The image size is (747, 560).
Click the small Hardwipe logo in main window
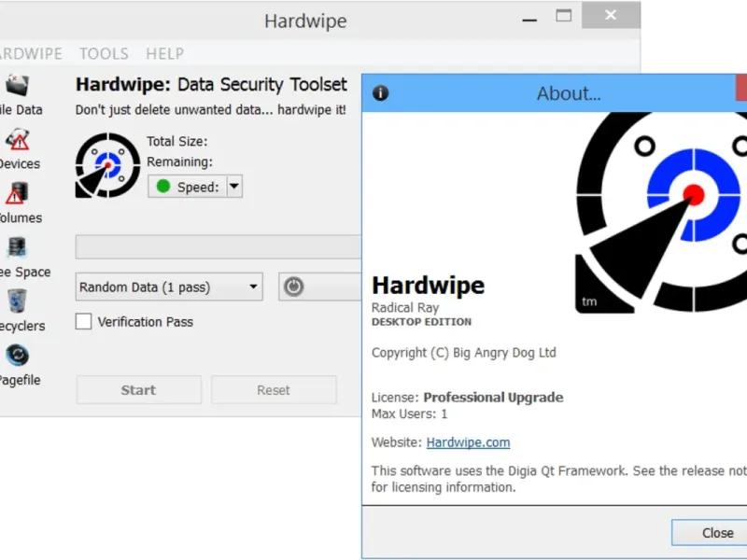[x=107, y=165]
